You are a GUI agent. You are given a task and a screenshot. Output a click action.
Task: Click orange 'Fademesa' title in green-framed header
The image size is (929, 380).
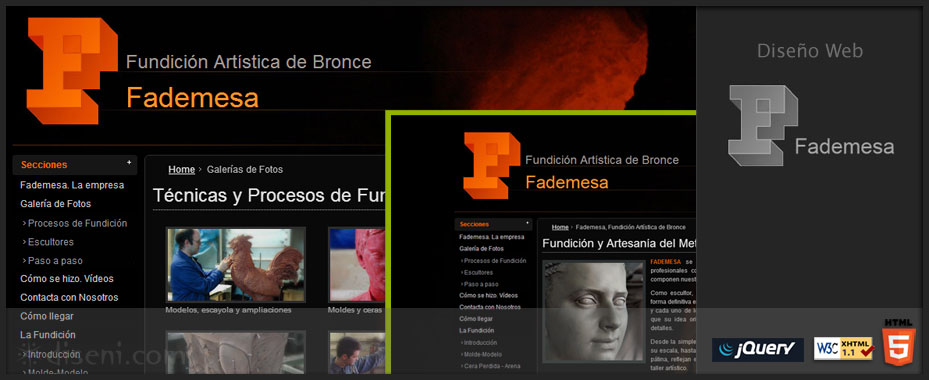click(567, 182)
